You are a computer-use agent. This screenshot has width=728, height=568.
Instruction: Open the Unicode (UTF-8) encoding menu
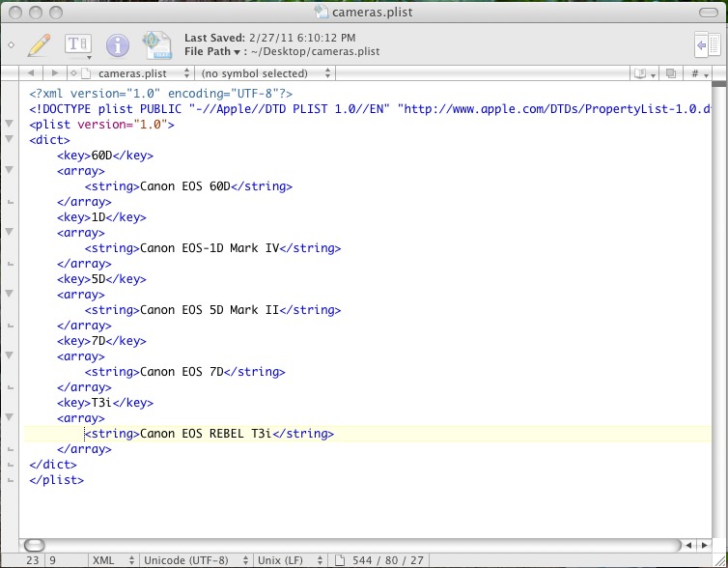(194, 560)
